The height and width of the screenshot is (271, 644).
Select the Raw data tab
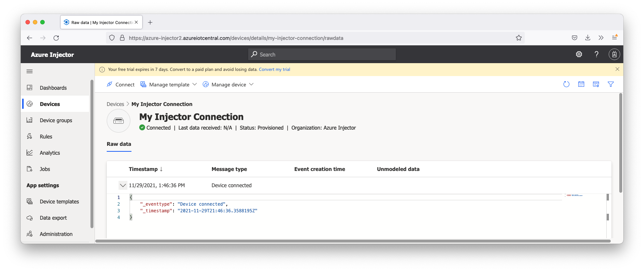[119, 144]
